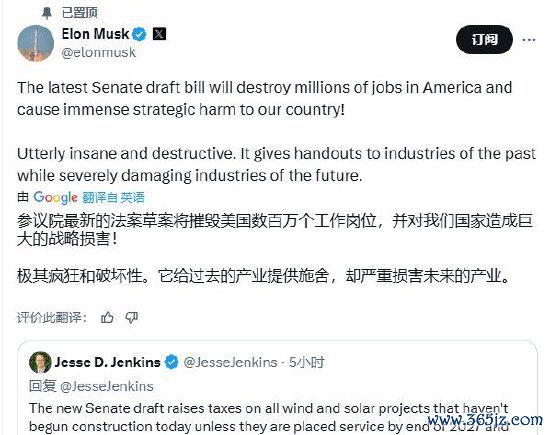Click Elon Musk's blue verified badge
This screenshot has height=435, width=550.
point(139,34)
